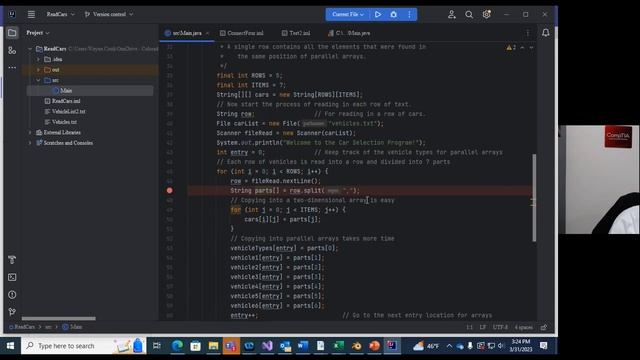Click the LF line separator indicator
This screenshot has width=640, height=360.
coord(483,327)
